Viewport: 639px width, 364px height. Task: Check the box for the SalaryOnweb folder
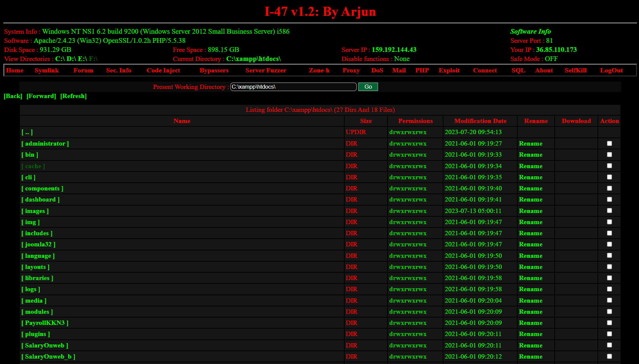point(609,345)
